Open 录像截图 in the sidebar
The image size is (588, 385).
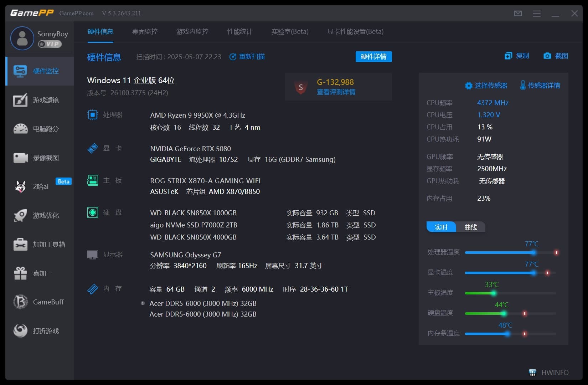click(x=40, y=158)
